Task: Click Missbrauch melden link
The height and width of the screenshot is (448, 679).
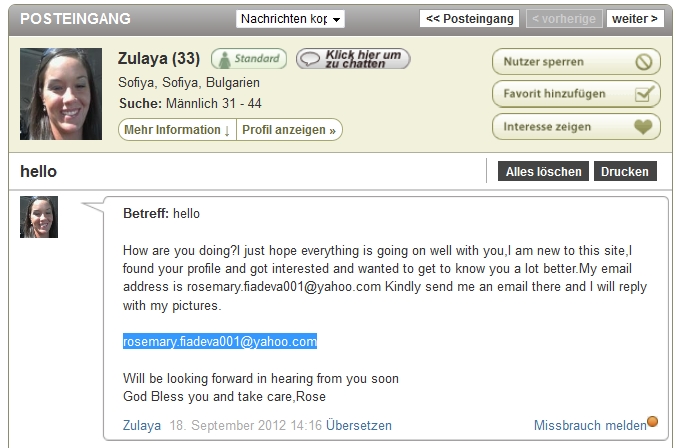Action: click(590, 425)
